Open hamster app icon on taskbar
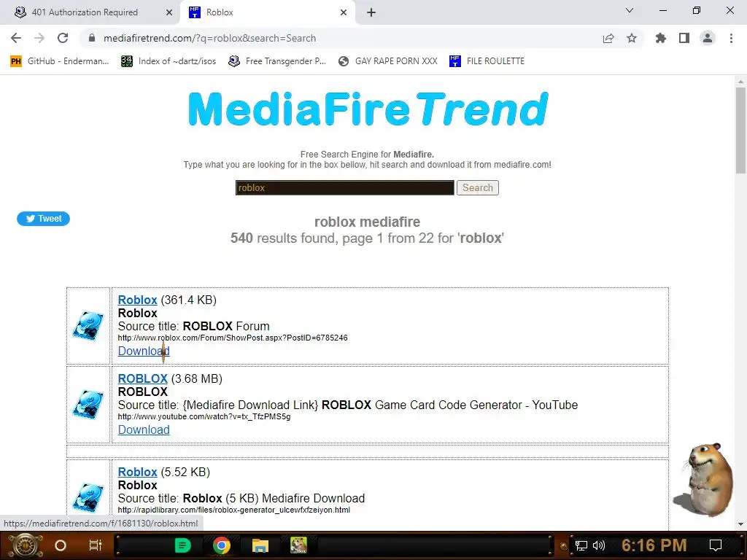This screenshot has width=747, height=560. click(x=298, y=545)
